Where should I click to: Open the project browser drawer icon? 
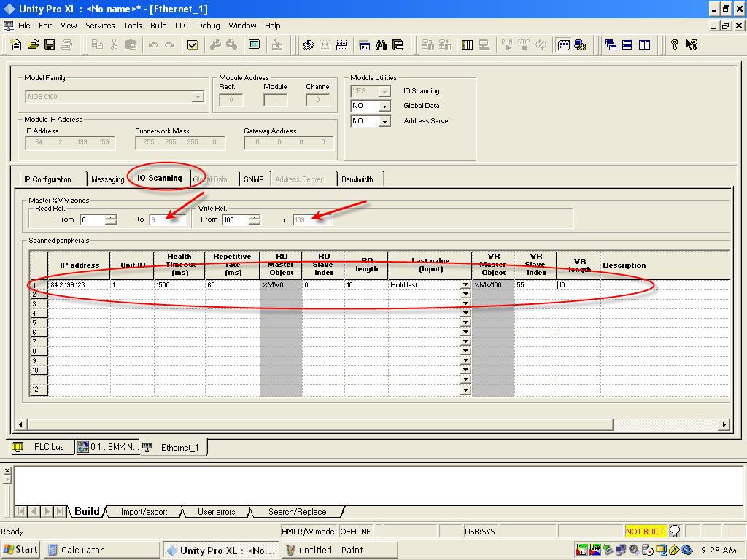click(398, 44)
